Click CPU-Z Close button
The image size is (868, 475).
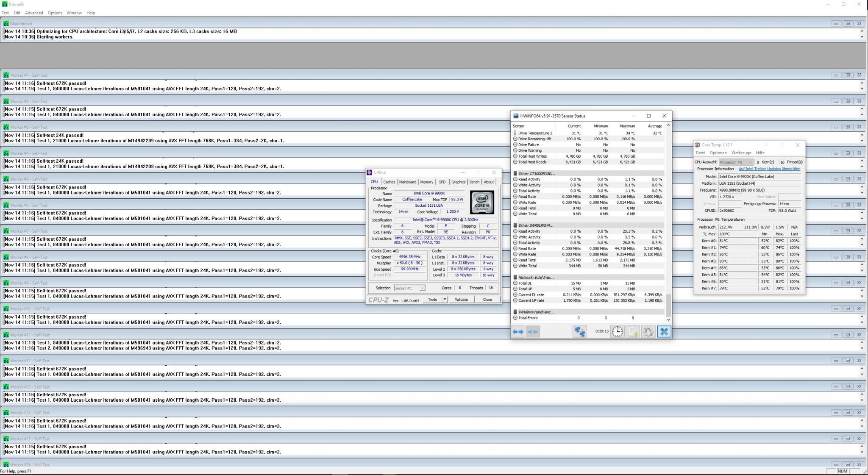pyautogui.click(x=487, y=300)
